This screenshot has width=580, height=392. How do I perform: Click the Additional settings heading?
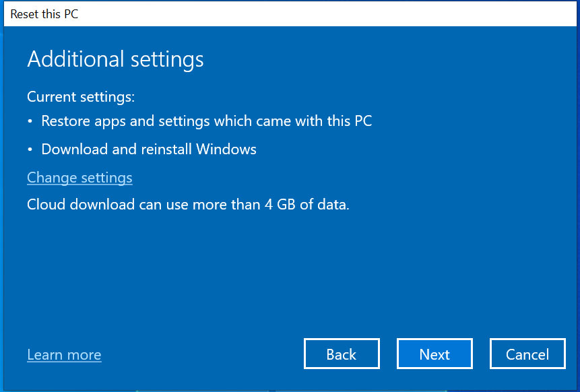(x=115, y=59)
